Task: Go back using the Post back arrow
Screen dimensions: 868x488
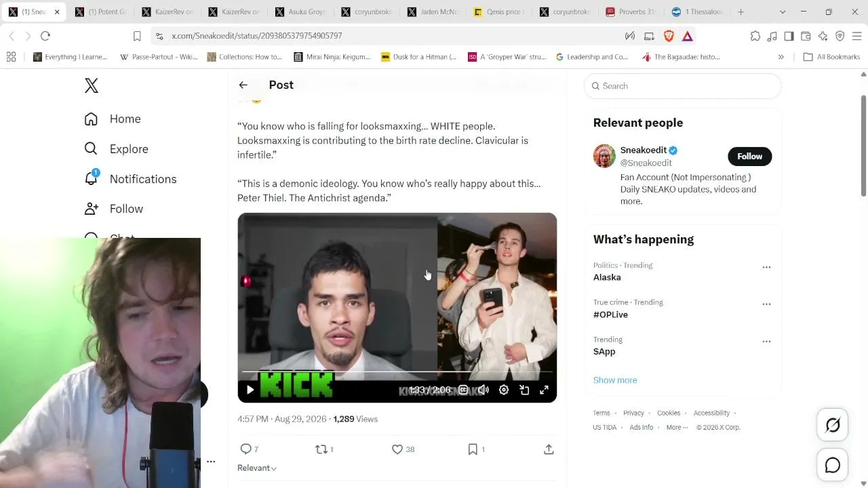Action: [x=243, y=85]
